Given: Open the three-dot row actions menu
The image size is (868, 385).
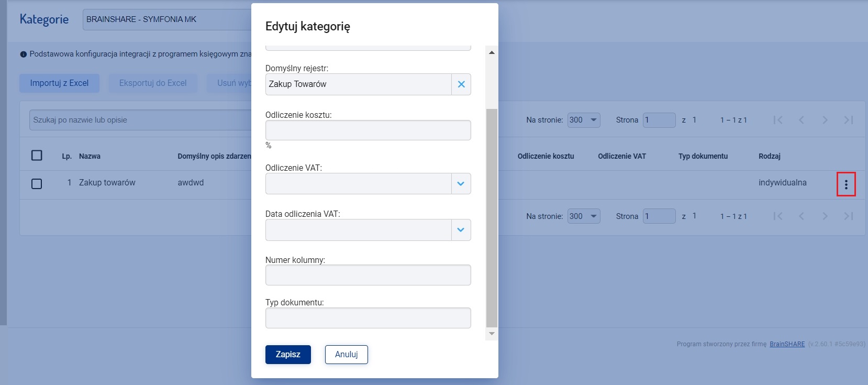Looking at the screenshot, I should [x=846, y=184].
